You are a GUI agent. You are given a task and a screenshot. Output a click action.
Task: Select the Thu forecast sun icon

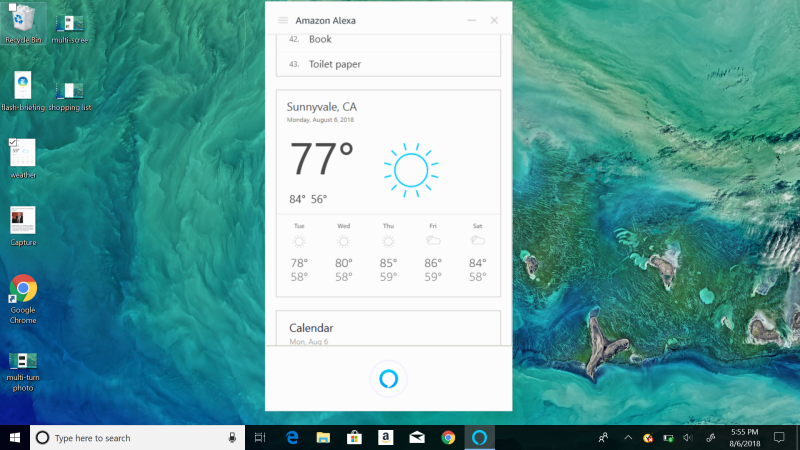(x=388, y=241)
